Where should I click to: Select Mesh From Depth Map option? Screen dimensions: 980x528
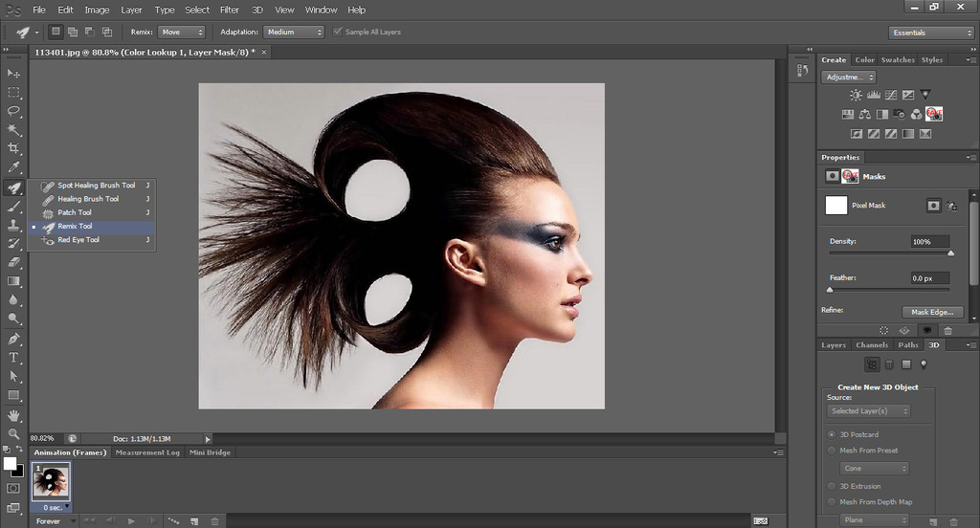tap(832, 502)
